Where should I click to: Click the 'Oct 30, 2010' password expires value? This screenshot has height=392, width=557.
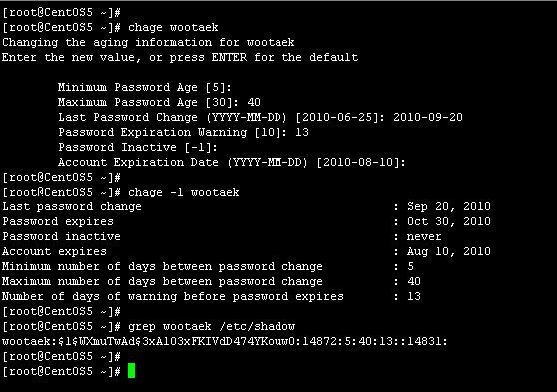[449, 221]
